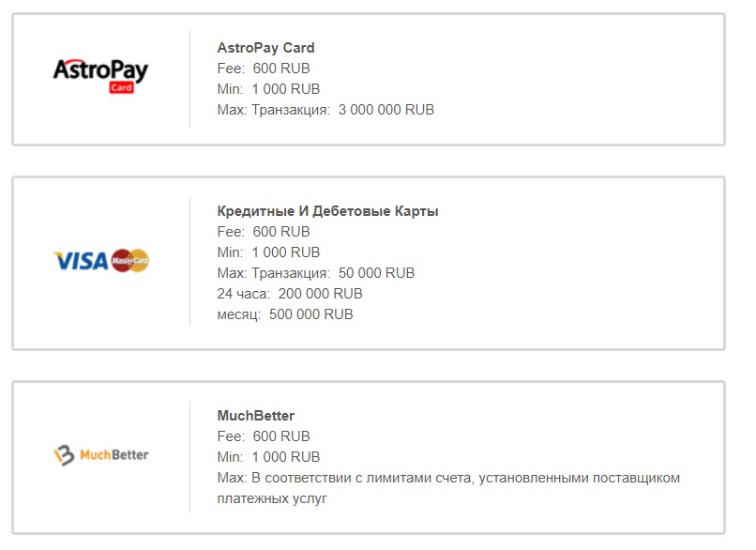Screen dimensions: 756x550
Task: Select the Кредитные И Дебетовые Карты title
Action: pyautogui.click(x=327, y=211)
